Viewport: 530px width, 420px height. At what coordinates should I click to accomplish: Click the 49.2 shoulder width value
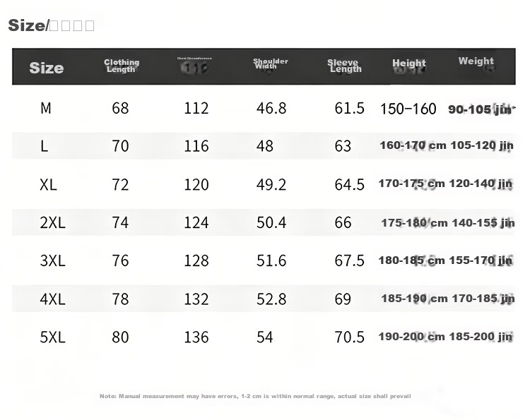[x=271, y=185]
